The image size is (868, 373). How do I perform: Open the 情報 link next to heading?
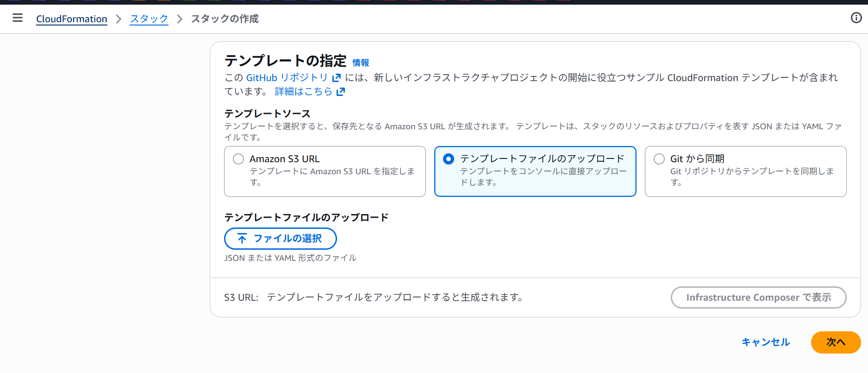(361, 63)
